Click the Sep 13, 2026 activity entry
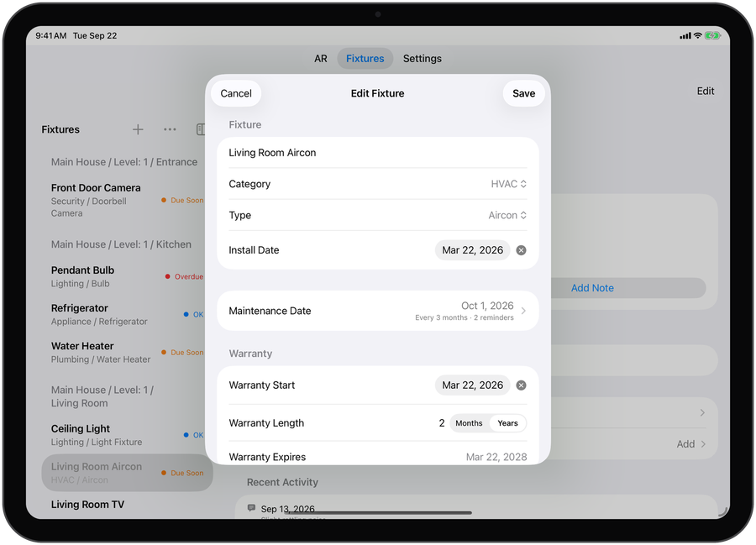The height and width of the screenshot is (545, 756). coord(287,509)
